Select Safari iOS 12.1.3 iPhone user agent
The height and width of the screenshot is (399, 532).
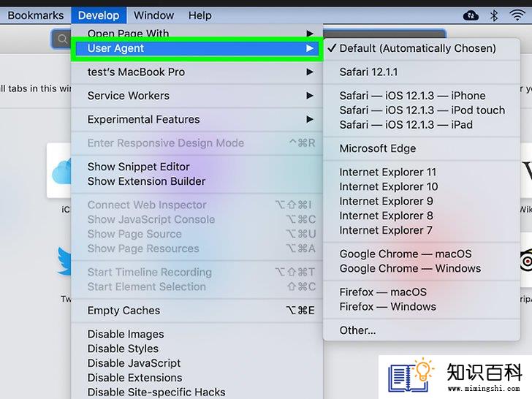(x=422, y=96)
